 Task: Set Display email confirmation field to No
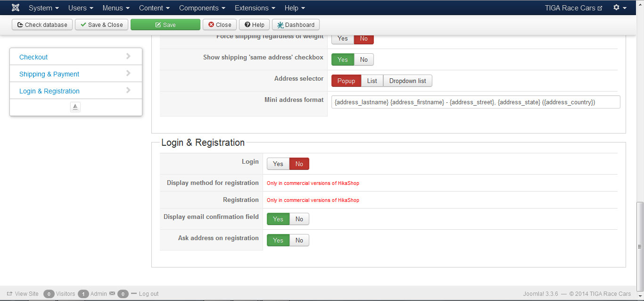(x=299, y=219)
